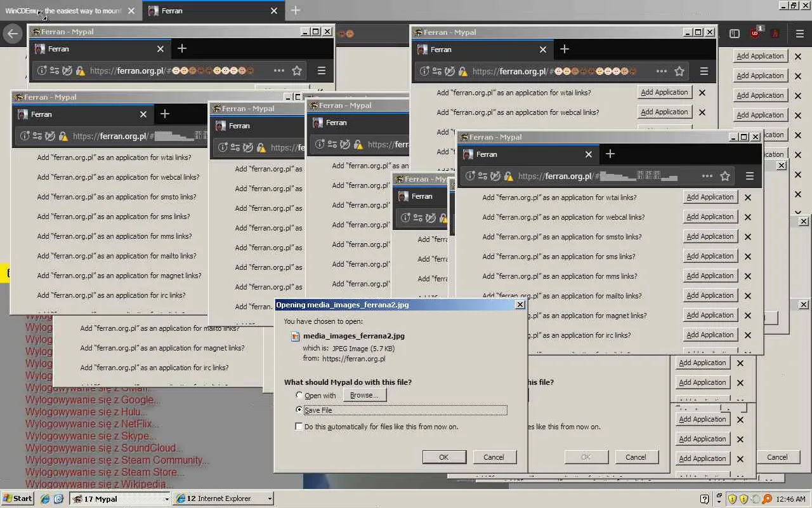Open page actions ellipsis in top-left Mypal window
This screenshot has width=812, height=508.
pyautogui.click(x=279, y=70)
